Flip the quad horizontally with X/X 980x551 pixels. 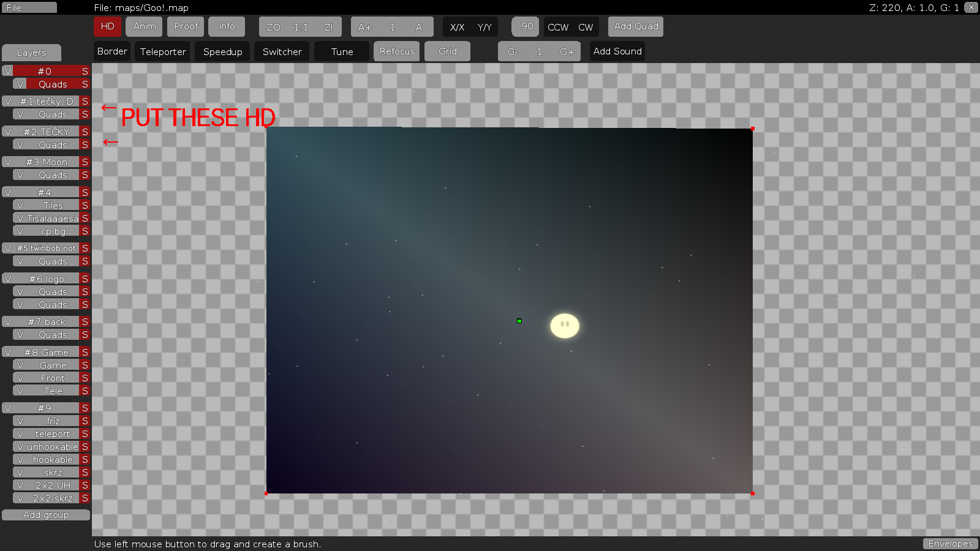click(457, 27)
